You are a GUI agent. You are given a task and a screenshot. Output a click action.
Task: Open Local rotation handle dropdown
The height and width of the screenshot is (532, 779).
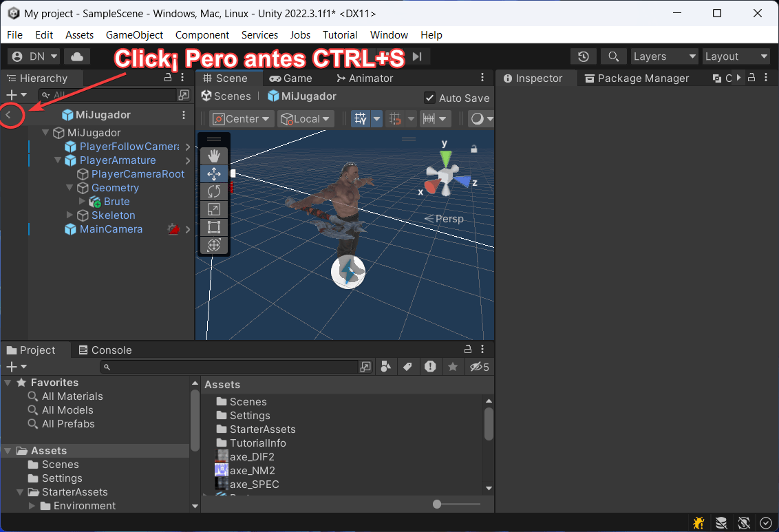pyautogui.click(x=306, y=118)
